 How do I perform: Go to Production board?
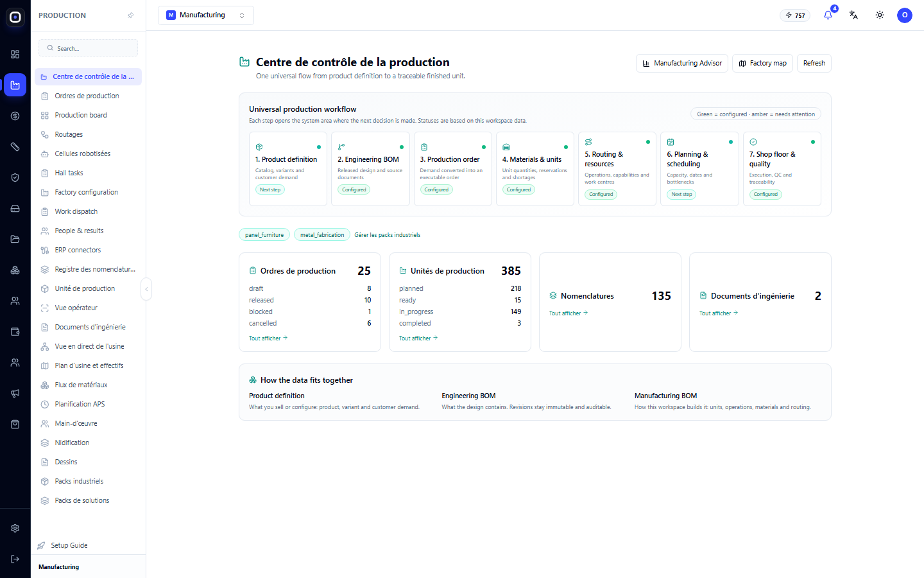click(89, 115)
